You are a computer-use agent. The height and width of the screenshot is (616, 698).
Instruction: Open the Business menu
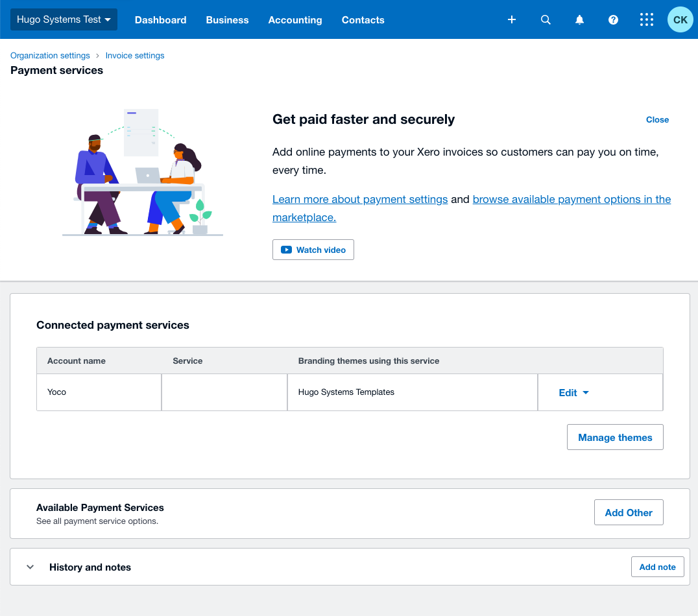(227, 20)
